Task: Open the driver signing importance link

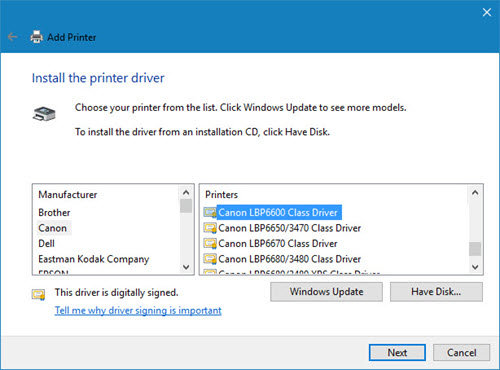Action: click(x=138, y=310)
